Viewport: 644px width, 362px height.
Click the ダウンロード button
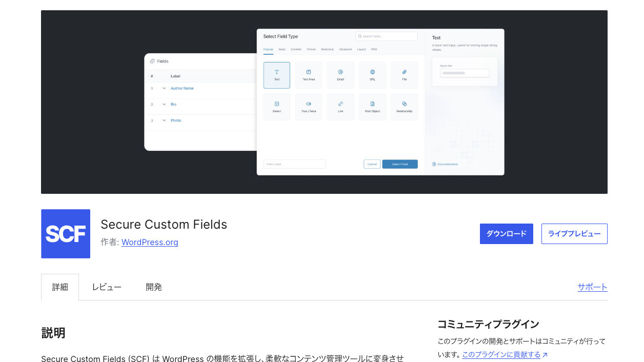tap(507, 234)
